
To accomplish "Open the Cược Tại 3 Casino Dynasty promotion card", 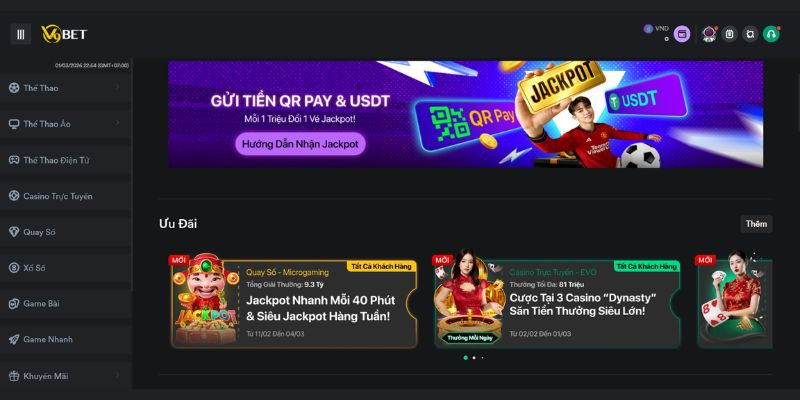I will point(557,304).
